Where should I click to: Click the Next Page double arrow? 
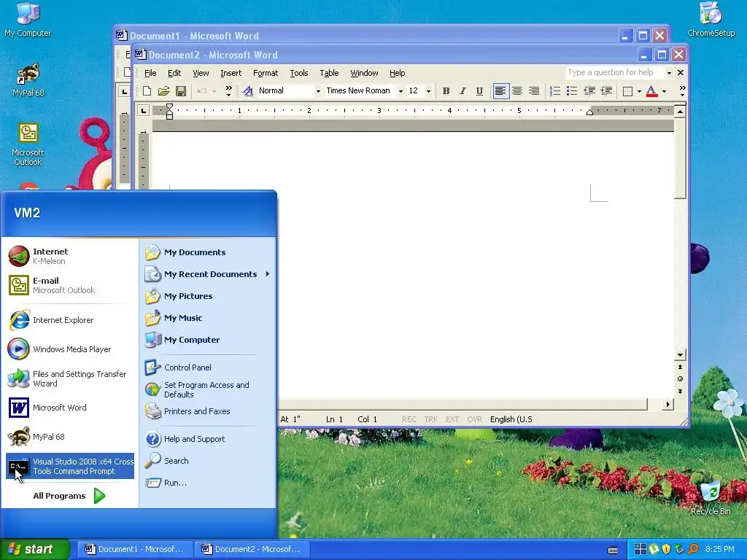pos(681,392)
